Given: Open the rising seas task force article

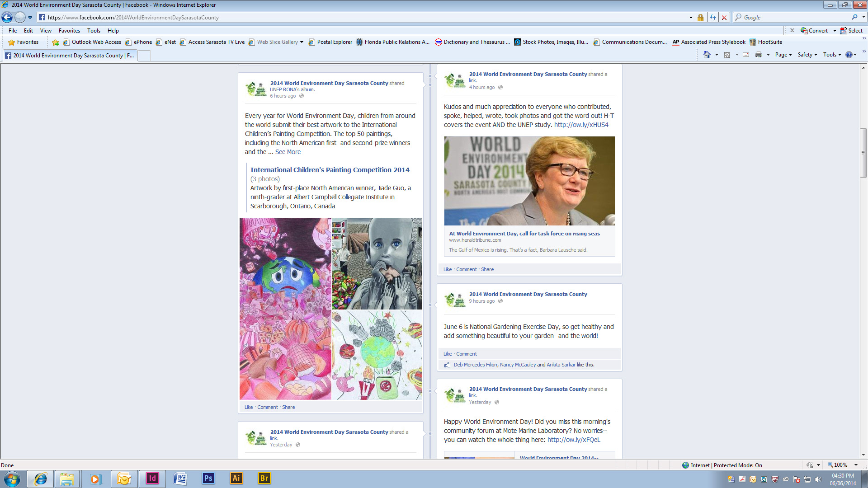Looking at the screenshot, I should (x=524, y=234).
